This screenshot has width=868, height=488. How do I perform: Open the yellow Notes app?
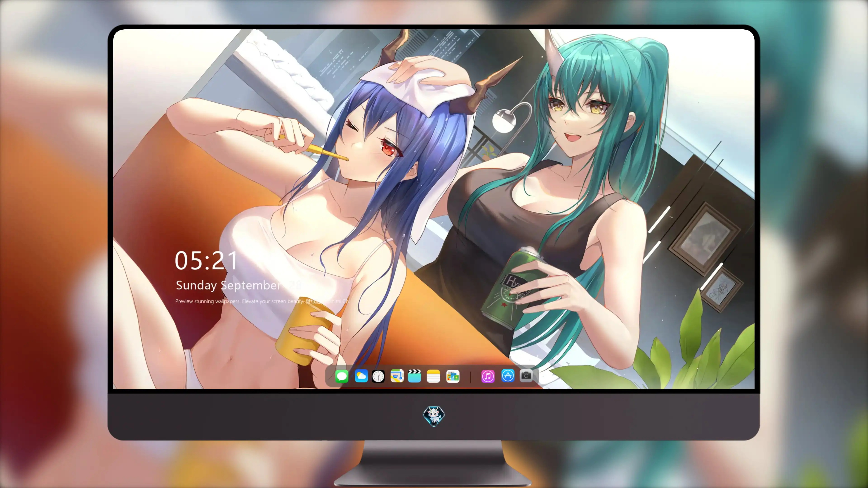(433, 376)
